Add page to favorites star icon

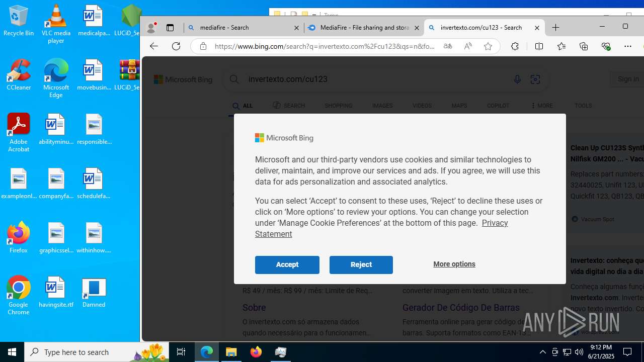488,46
